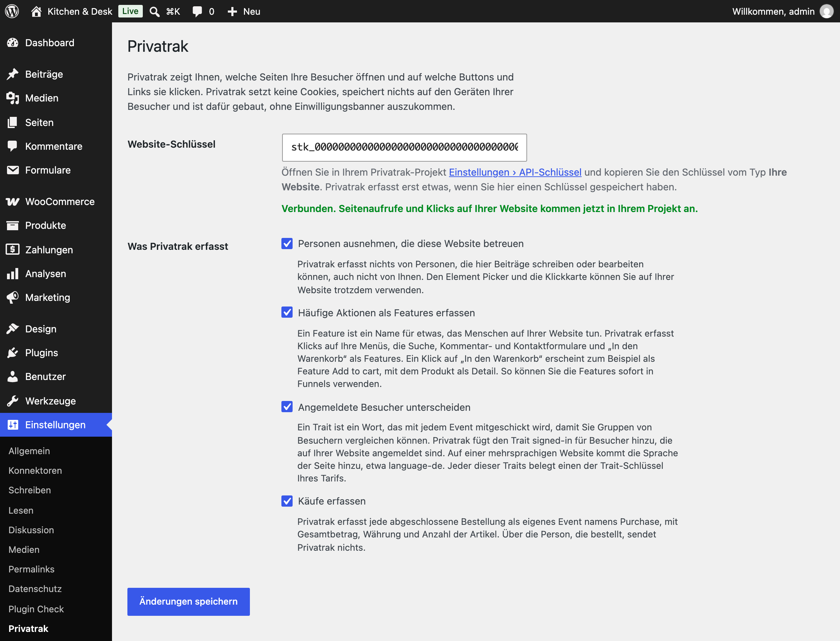Click the WordPress logo icon
840x641 pixels.
point(12,11)
